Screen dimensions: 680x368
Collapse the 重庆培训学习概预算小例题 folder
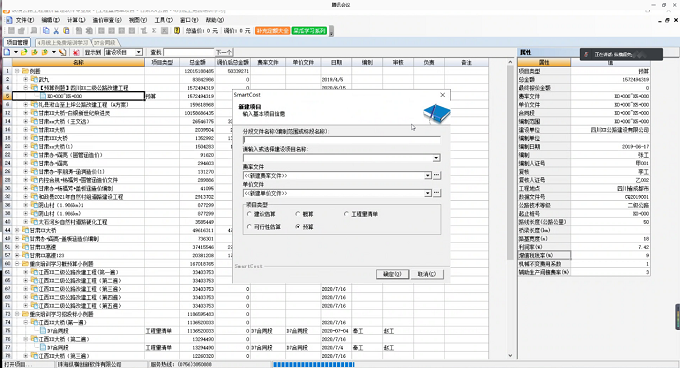click(x=17, y=264)
